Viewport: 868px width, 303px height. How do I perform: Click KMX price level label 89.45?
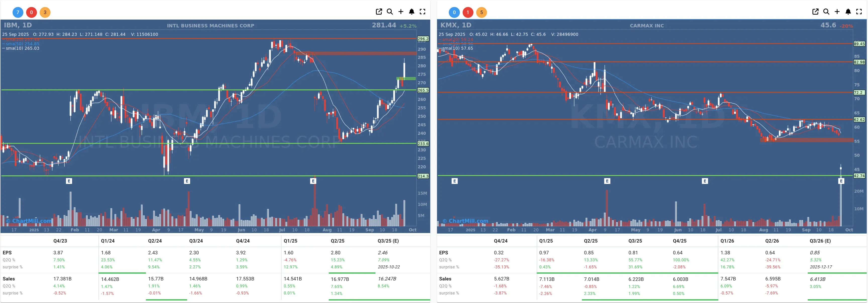(x=859, y=44)
